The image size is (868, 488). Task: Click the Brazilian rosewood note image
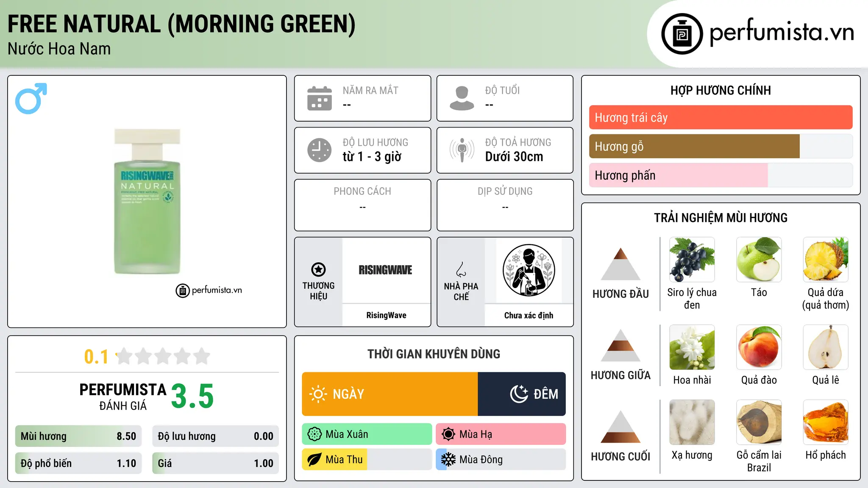(759, 422)
